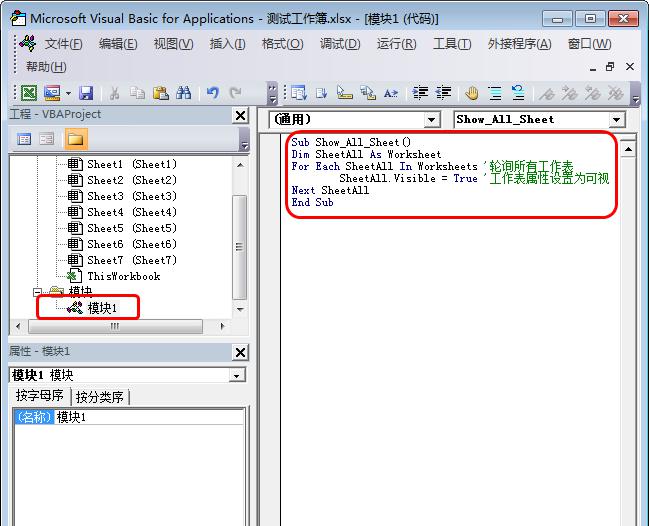Viewport: 649px width, 526px height.
Task: Open the 视图(V) menu
Action: coord(173,43)
